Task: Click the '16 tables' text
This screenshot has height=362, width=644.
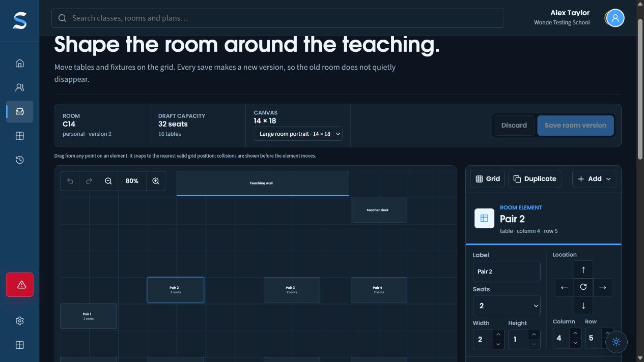Action: 170,134
